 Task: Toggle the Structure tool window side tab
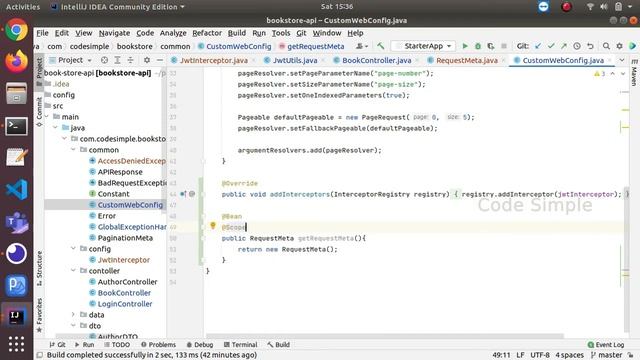(39, 268)
